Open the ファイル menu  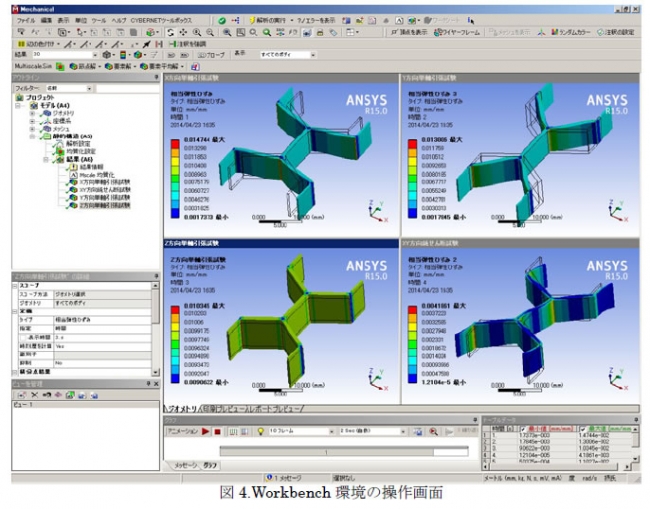(26, 20)
